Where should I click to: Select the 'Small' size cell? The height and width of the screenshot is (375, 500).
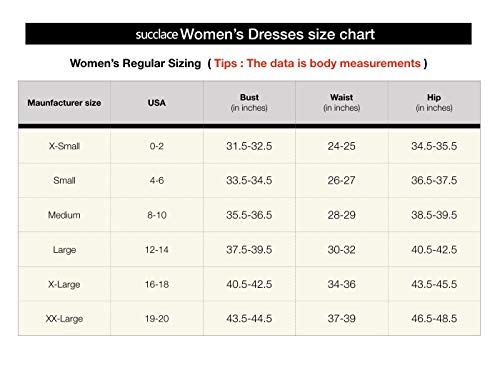pos(64,180)
